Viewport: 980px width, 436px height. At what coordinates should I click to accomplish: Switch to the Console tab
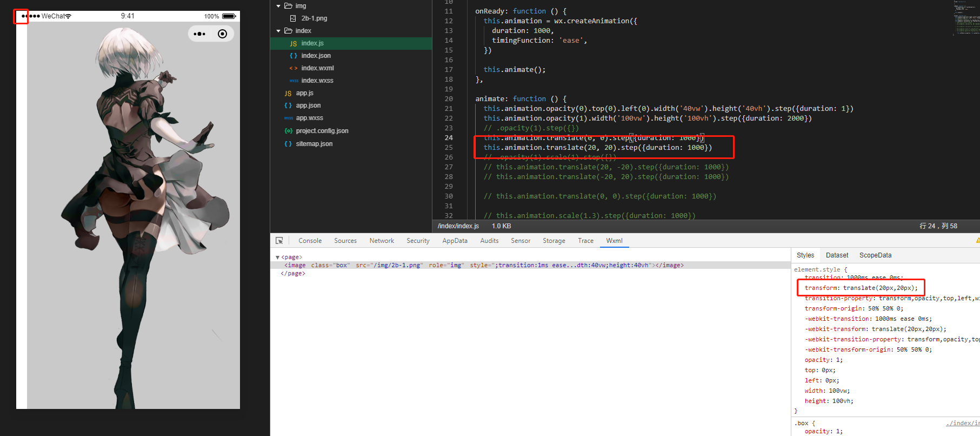(x=310, y=241)
